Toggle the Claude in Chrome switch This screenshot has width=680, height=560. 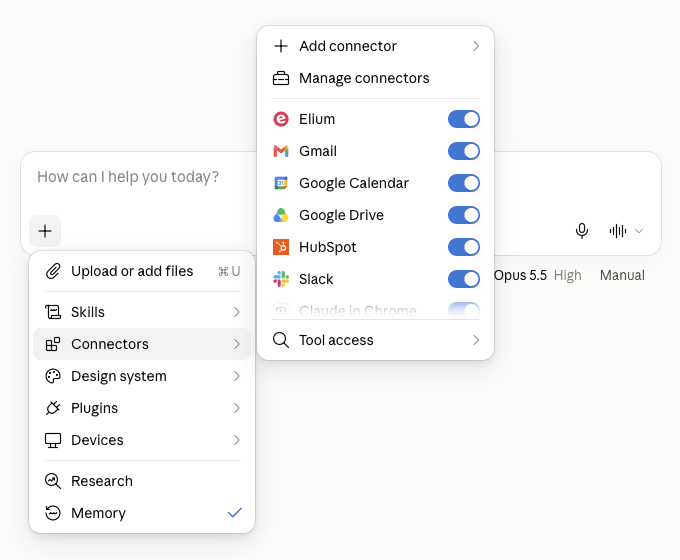(x=464, y=310)
